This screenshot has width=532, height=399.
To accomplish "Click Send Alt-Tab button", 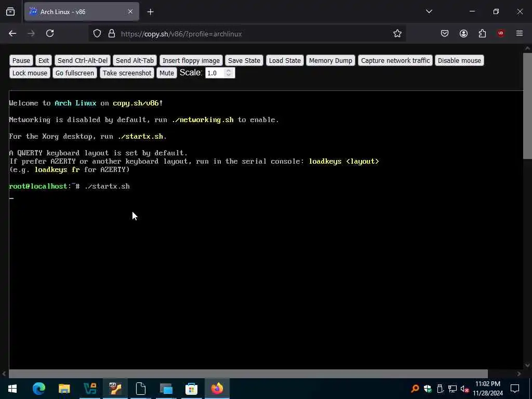I will [x=135, y=60].
